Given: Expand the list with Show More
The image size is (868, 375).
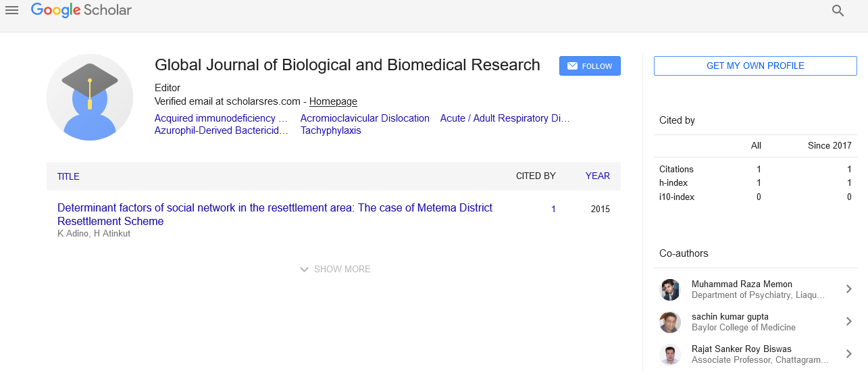Looking at the screenshot, I should click(335, 269).
